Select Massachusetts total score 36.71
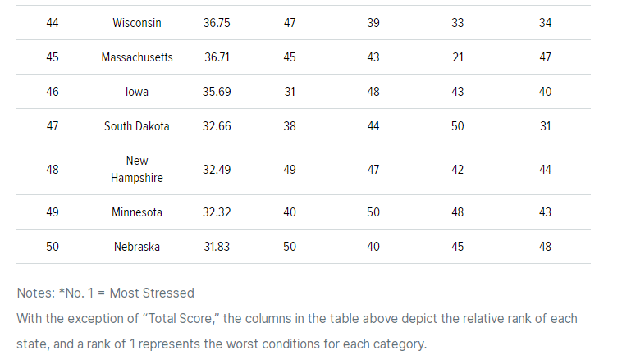 click(x=217, y=57)
